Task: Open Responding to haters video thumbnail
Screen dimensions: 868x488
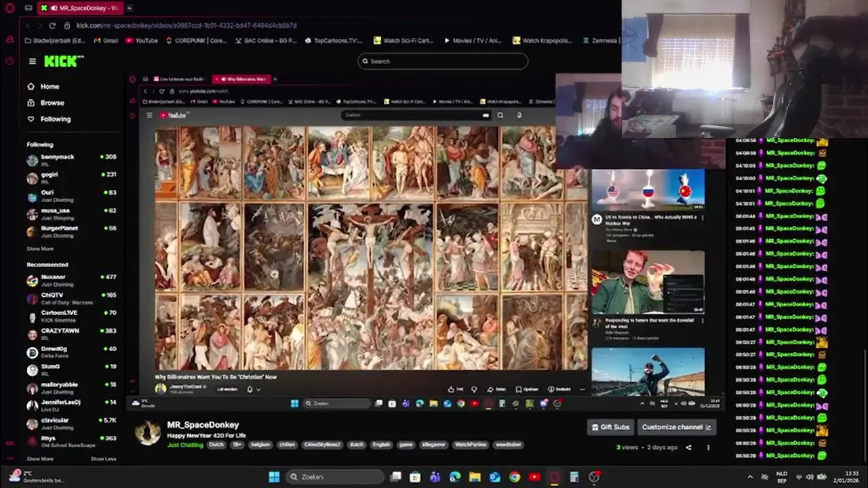Action: point(648,283)
